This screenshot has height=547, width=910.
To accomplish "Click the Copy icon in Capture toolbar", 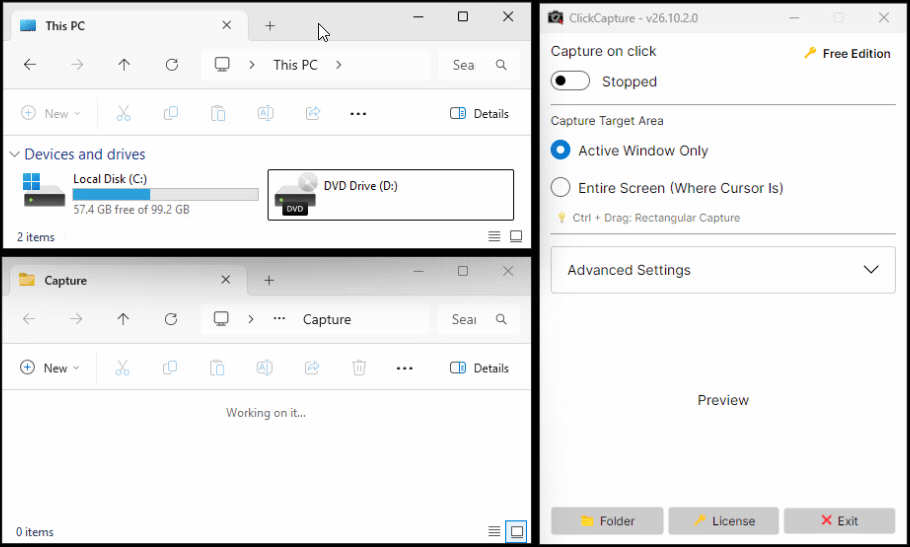I will tap(169, 368).
